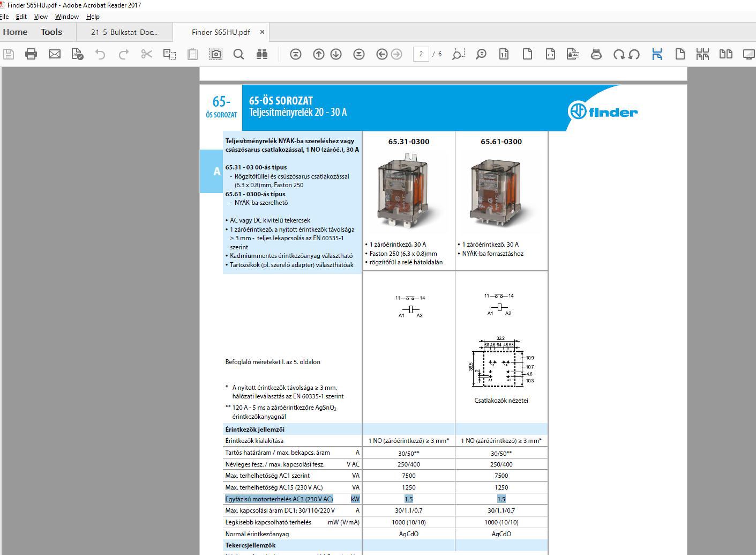Enter full screen mode monitor icon

(x=749, y=54)
